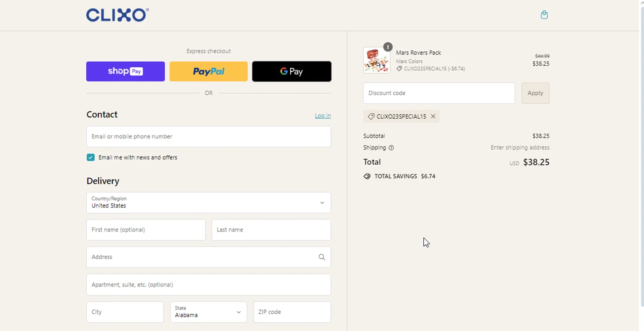
Task: Pay with Shop Pay
Action: coord(125,71)
